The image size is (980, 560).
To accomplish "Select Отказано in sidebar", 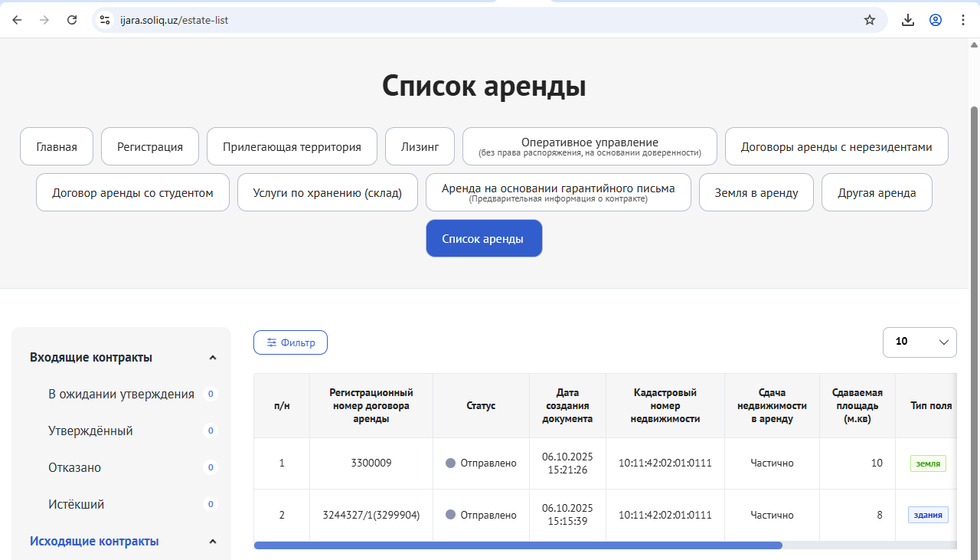I will tap(74, 467).
